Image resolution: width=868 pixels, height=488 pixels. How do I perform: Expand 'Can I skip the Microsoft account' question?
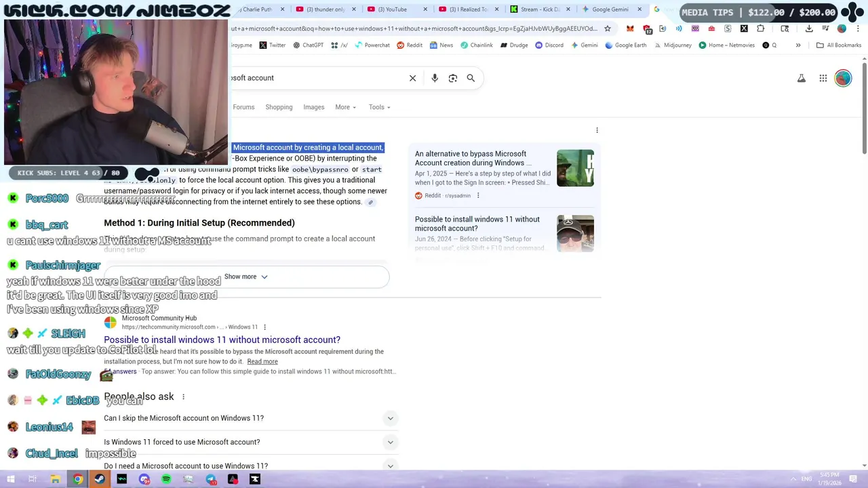[250, 418]
